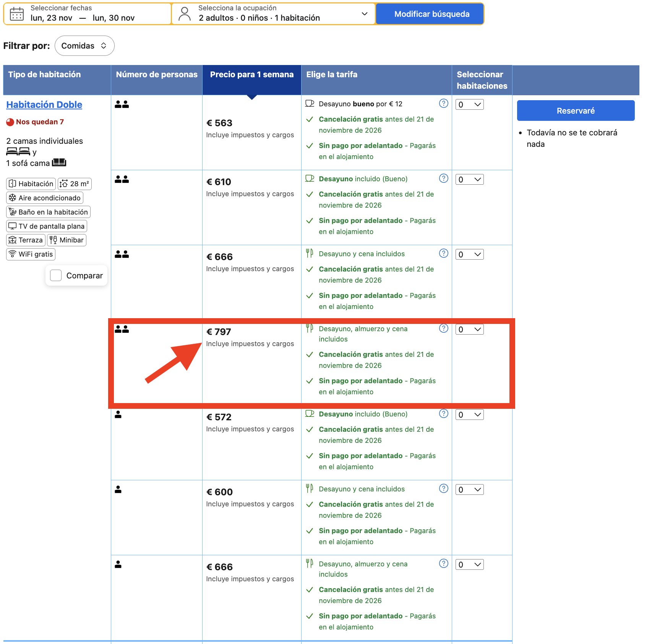
Task: Click the € 572 price
Action: [219, 417]
